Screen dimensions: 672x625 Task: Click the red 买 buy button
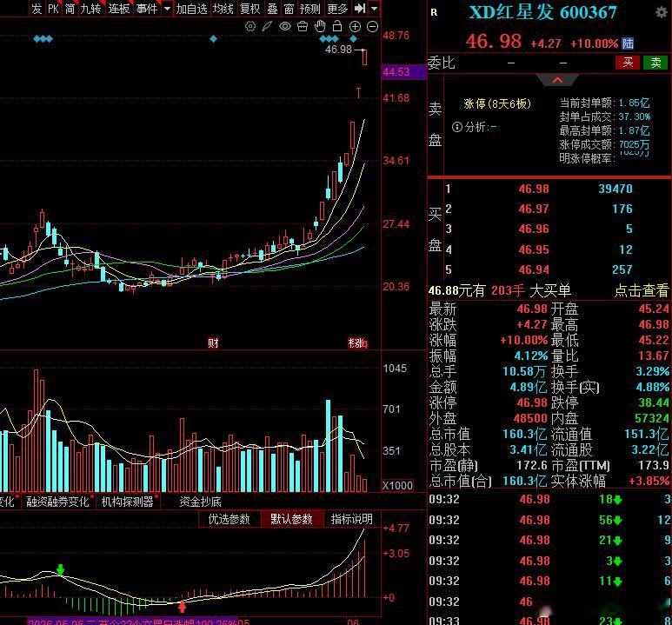click(x=628, y=63)
